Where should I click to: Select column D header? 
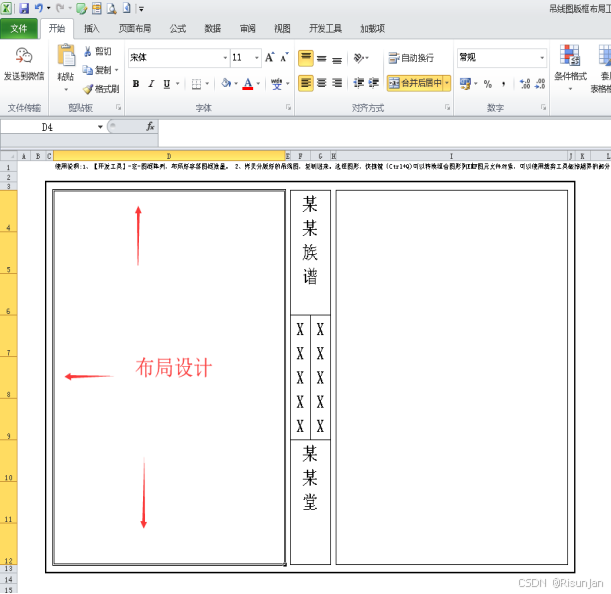click(169, 156)
